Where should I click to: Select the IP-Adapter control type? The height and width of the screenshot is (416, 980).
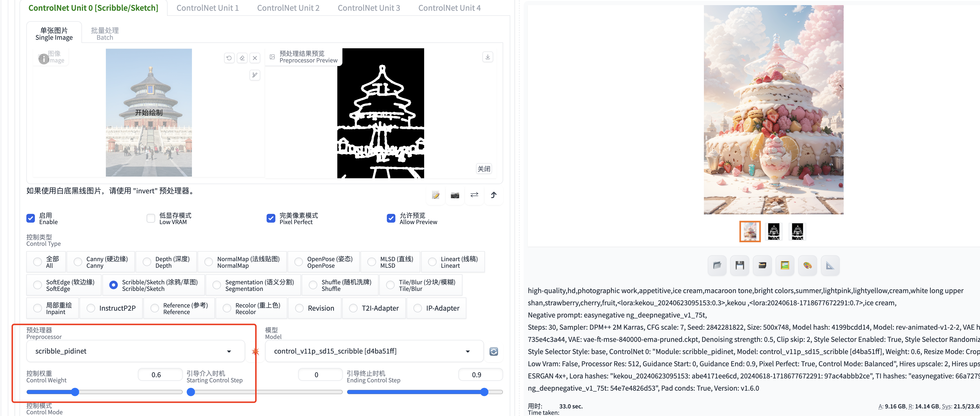coord(436,308)
